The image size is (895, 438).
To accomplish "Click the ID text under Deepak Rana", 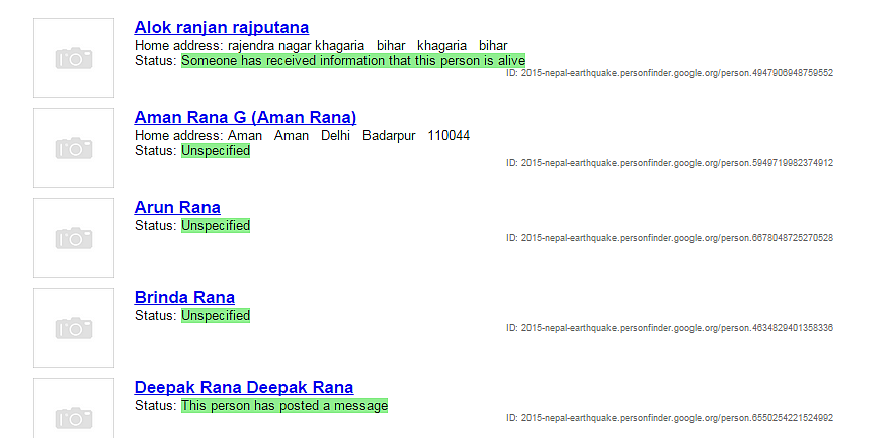I will [x=669, y=418].
